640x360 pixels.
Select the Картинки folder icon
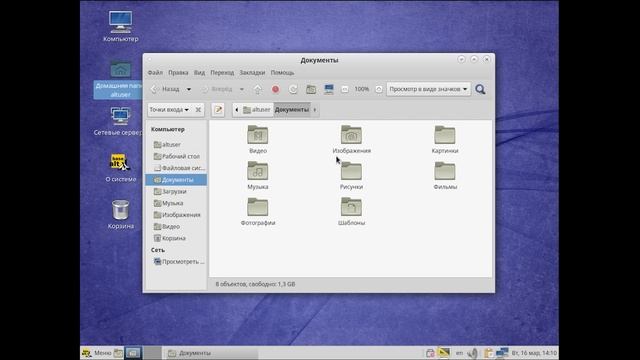pyautogui.click(x=445, y=135)
